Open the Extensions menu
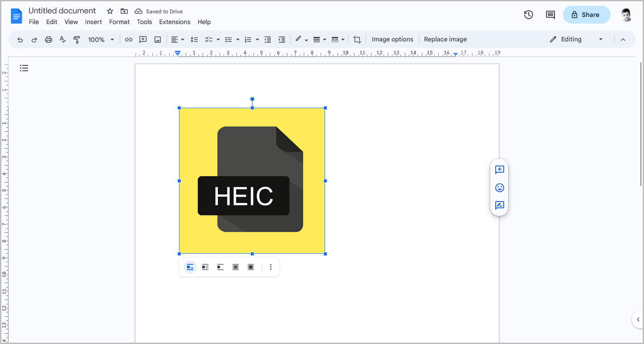The height and width of the screenshot is (344, 644). [x=175, y=22]
